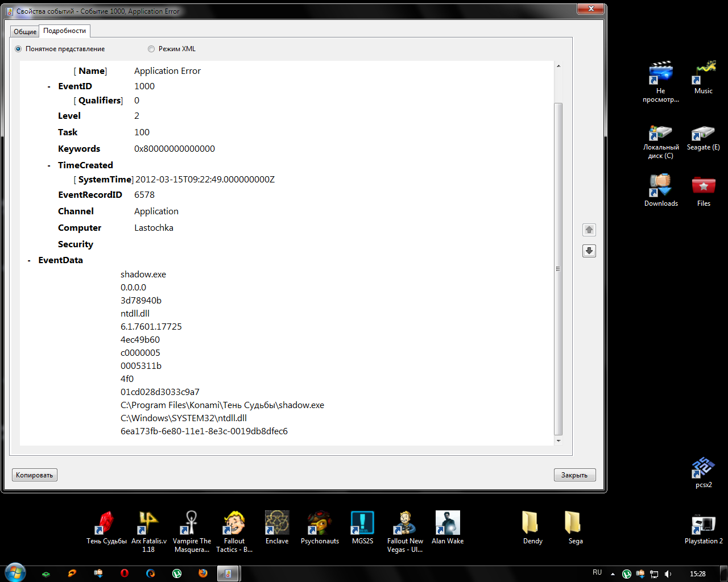Click the EventRecordID value 6578
Viewport: 728px width, 582px height.
pos(144,195)
